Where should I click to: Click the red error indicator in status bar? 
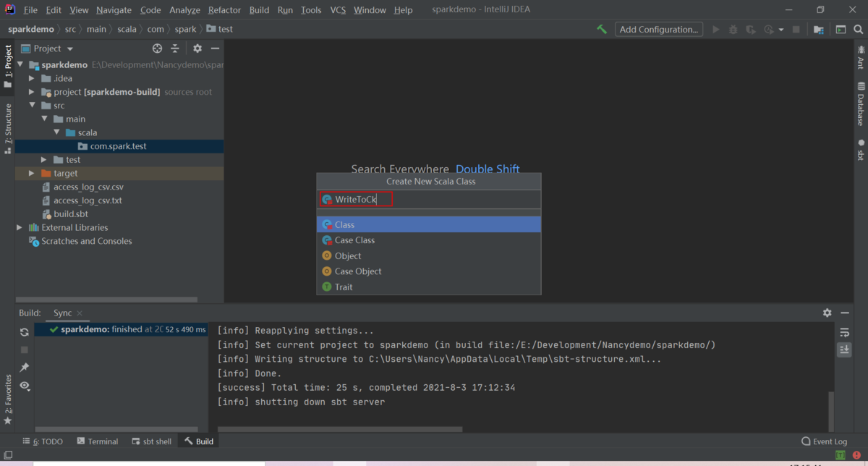click(857, 456)
